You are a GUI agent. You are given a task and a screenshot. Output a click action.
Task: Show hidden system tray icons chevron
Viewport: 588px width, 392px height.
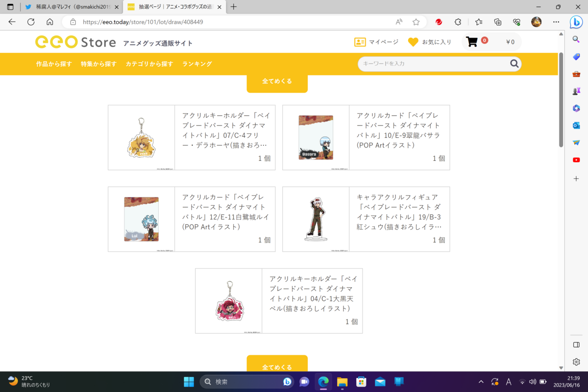[481, 382]
